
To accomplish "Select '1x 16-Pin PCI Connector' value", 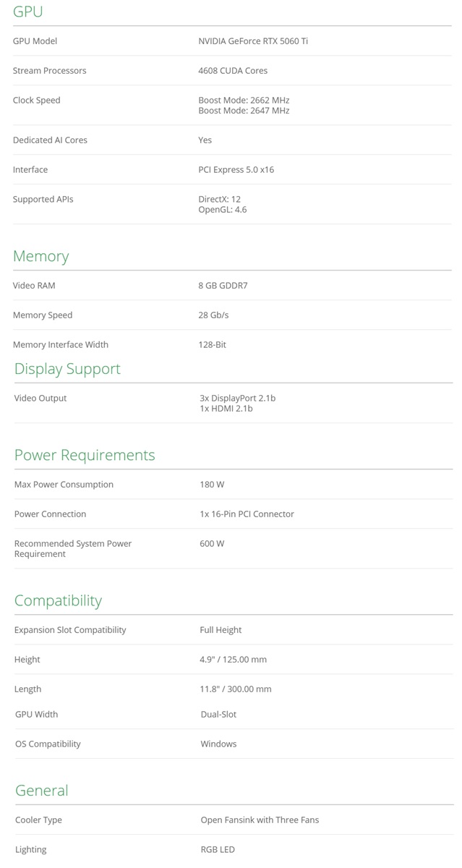I will click(247, 514).
